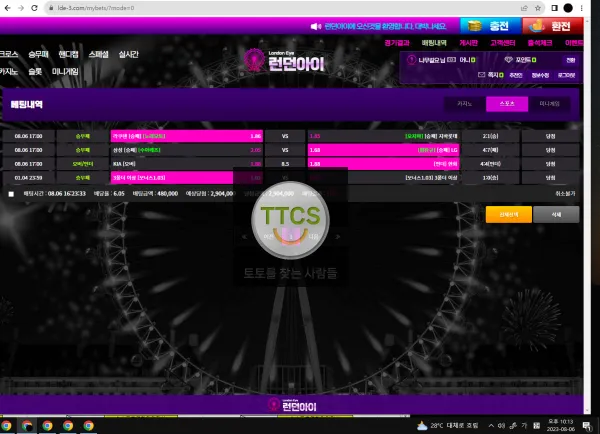Click the London Eye site logo
The height and width of the screenshot is (434, 600).
(x=284, y=61)
